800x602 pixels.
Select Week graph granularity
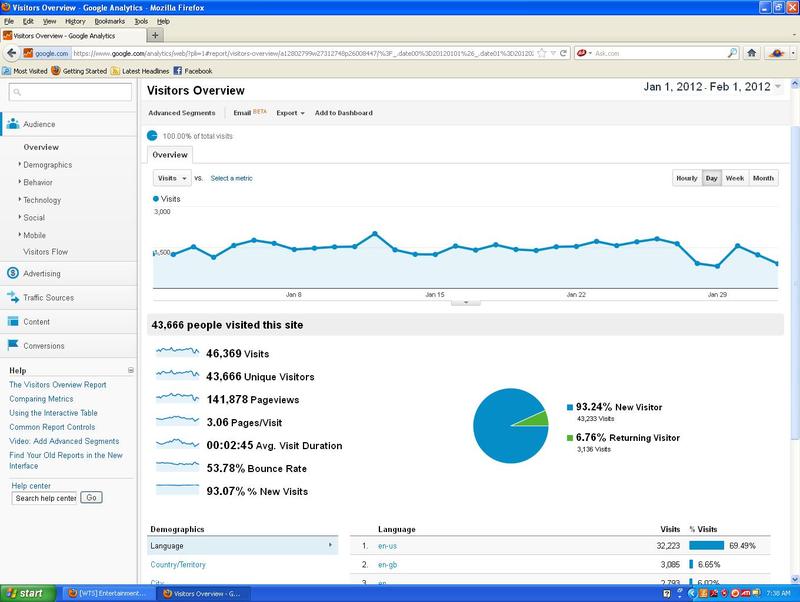coord(735,178)
